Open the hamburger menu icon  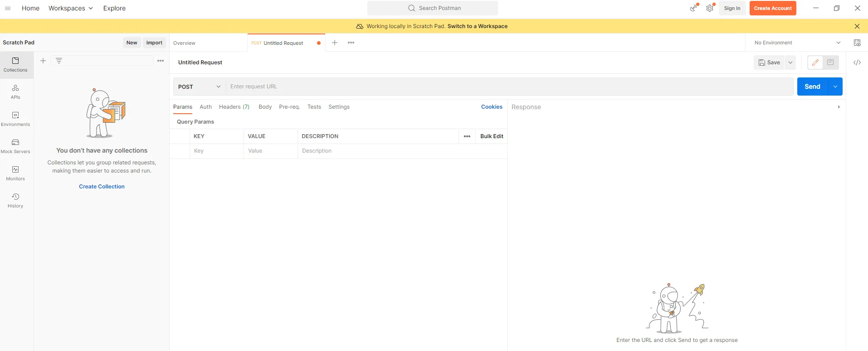click(8, 8)
